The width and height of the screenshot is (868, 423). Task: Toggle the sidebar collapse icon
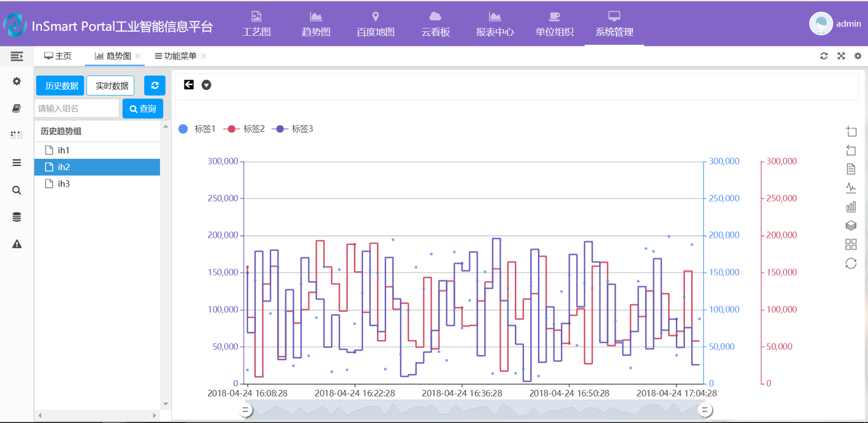[17, 56]
